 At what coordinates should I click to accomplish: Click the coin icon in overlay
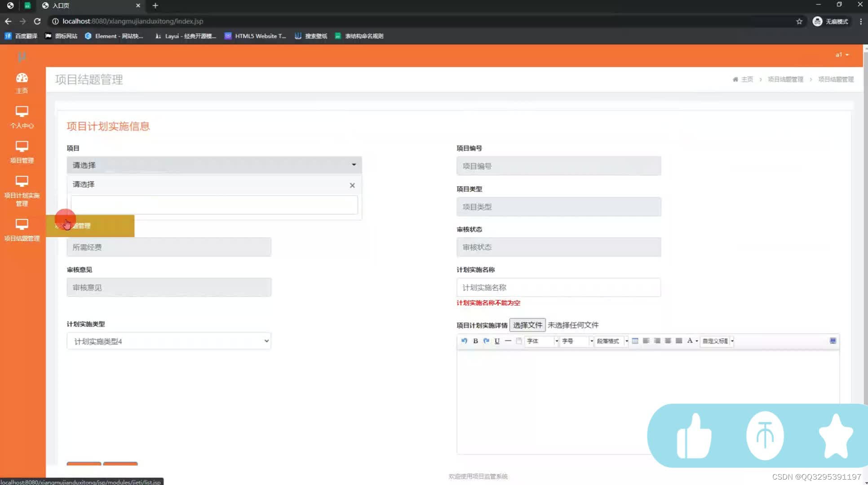[765, 436]
